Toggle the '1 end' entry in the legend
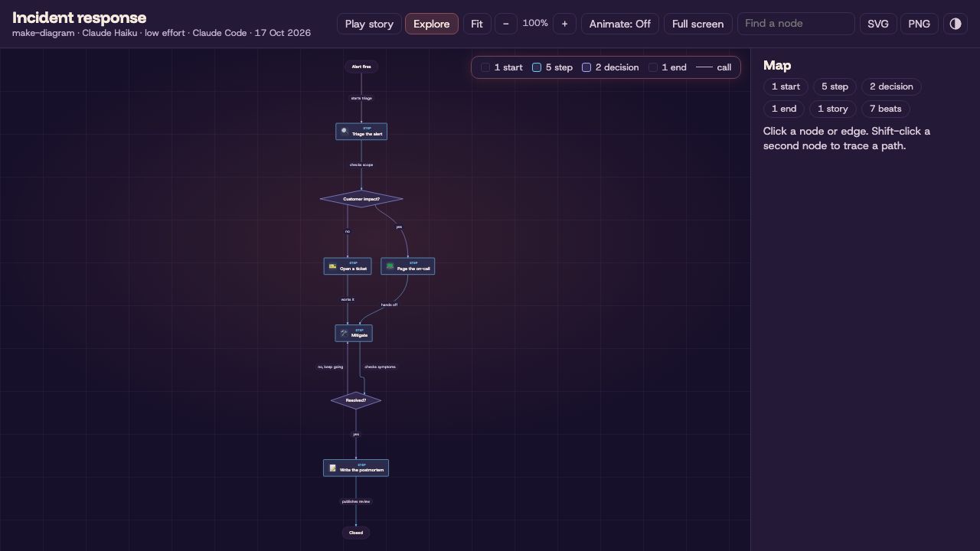 click(x=668, y=67)
